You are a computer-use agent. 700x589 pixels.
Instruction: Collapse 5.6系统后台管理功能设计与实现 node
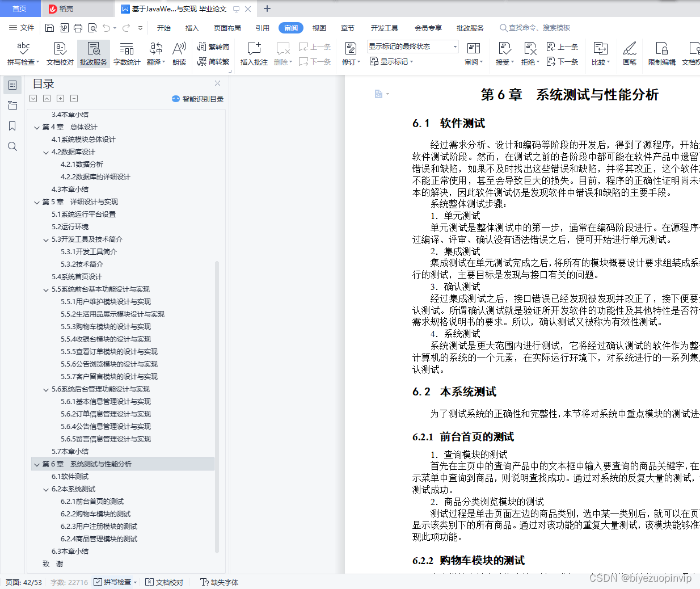tap(46, 389)
